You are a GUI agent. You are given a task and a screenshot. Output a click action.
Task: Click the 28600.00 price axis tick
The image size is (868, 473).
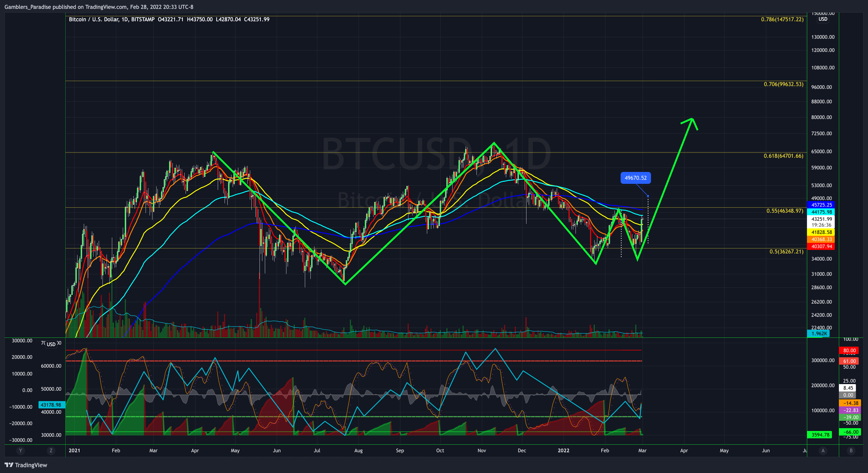pyautogui.click(x=821, y=287)
